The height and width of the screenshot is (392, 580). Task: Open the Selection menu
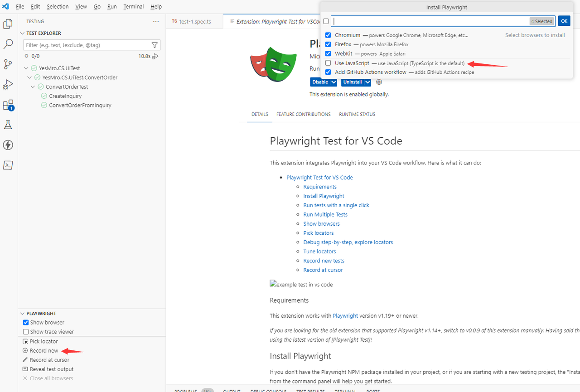click(58, 6)
